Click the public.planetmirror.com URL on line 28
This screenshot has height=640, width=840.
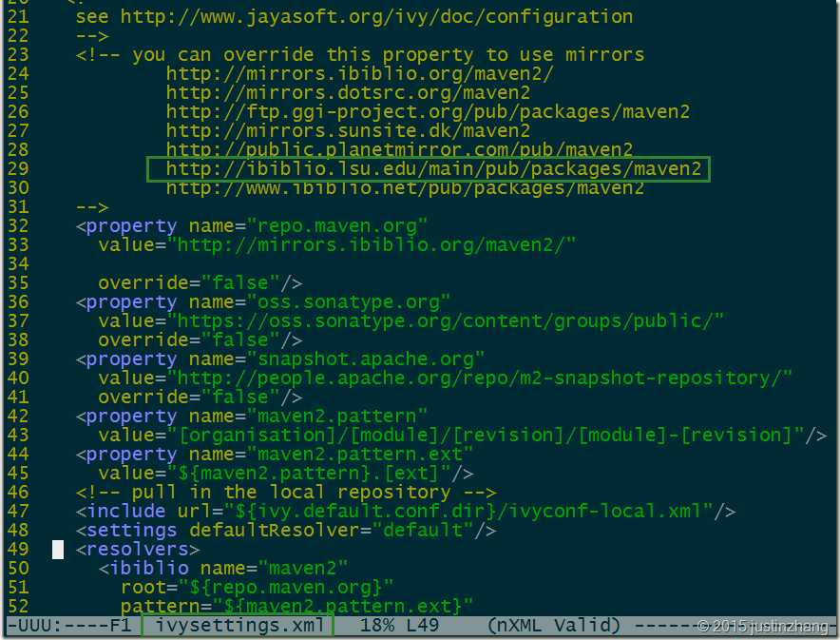[399, 149]
